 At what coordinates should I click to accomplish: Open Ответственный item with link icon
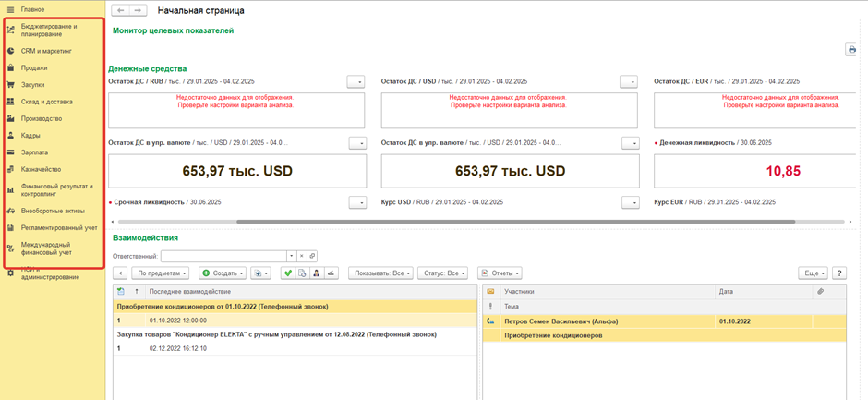pyautogui.click(x=312, y=257)
